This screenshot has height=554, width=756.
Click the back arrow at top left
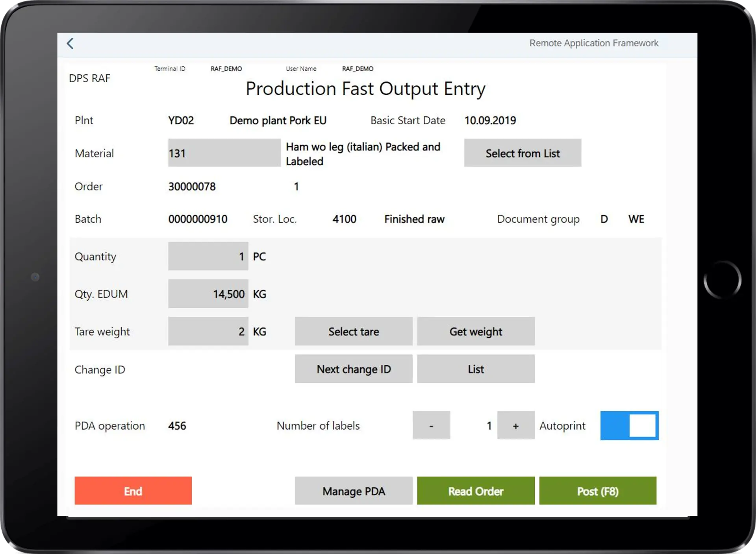tap(70, 43)
